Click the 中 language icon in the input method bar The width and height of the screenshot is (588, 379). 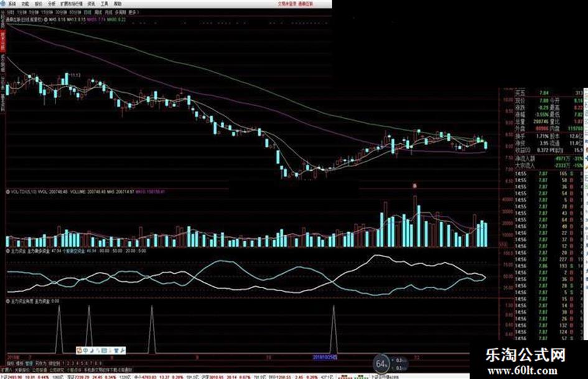click(85, 350)
